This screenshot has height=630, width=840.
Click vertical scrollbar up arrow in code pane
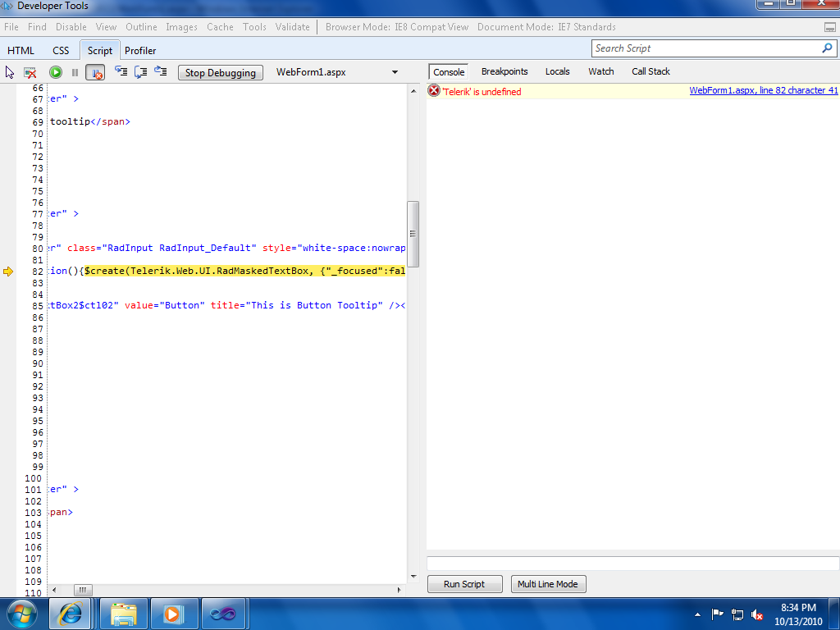(x=413, y=92)
